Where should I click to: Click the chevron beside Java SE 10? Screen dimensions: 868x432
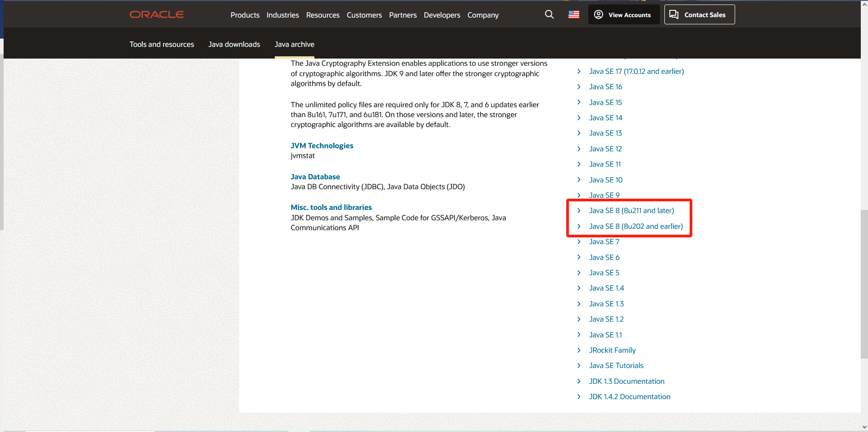[x=579, y=180]
